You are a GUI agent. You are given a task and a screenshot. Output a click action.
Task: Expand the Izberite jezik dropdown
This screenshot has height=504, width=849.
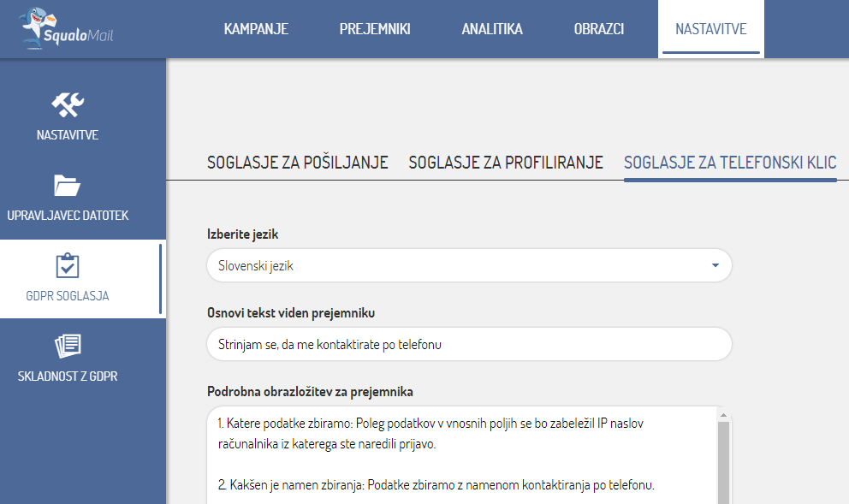[469, 266]
